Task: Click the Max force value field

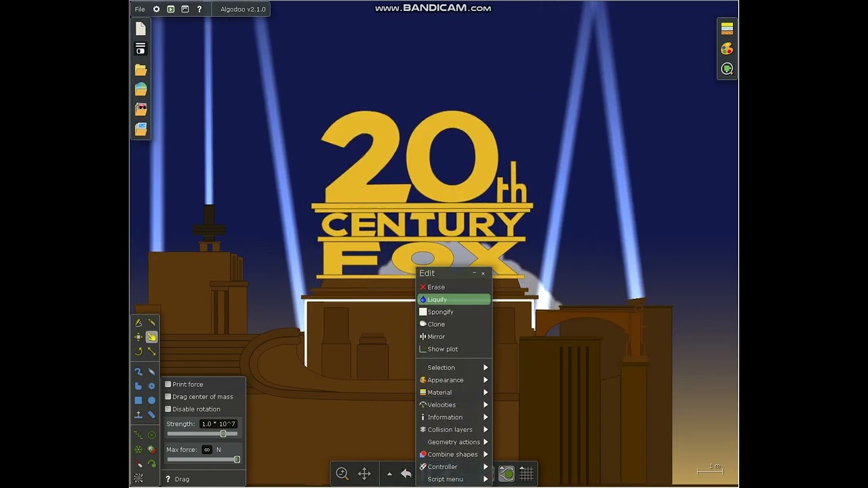Action: [207, 449]
